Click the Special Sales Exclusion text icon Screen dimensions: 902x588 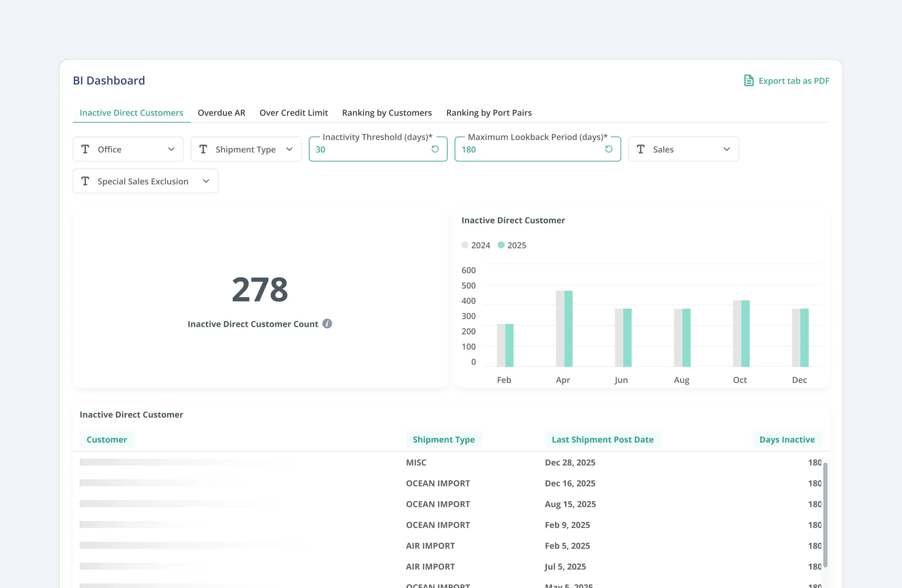tap(85, 181)
